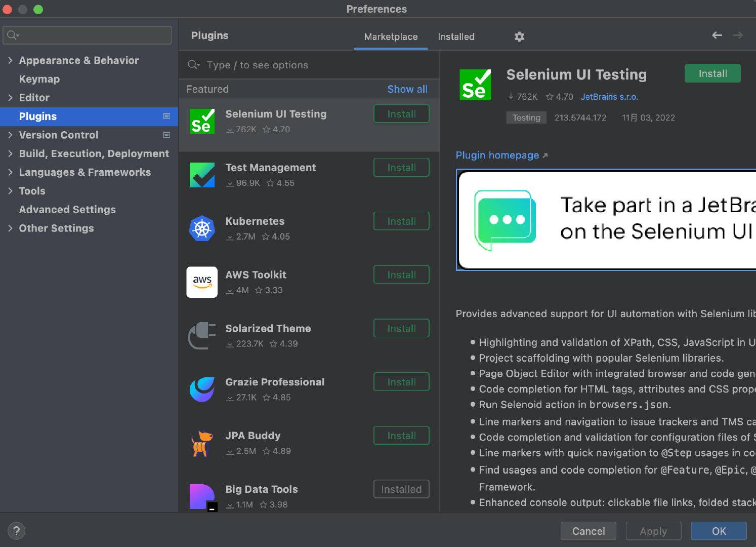Screen dimensions: 756x547
Task: Click the AWS Toolkit plugin icon
Action: point(202,282)
